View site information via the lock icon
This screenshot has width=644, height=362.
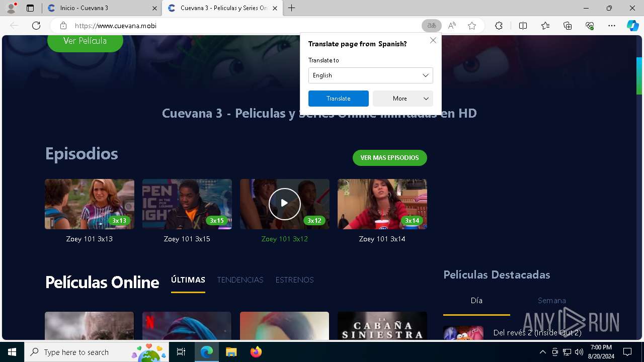coord(63,26)
